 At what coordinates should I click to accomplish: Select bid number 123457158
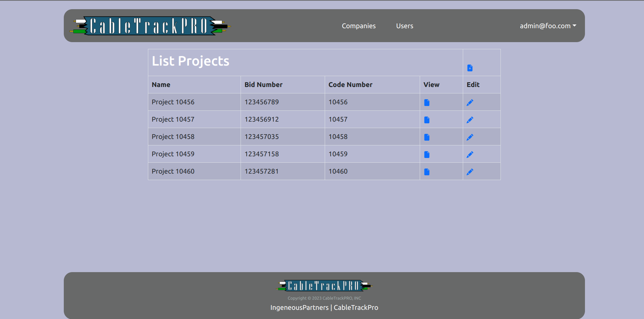point(262,154)
